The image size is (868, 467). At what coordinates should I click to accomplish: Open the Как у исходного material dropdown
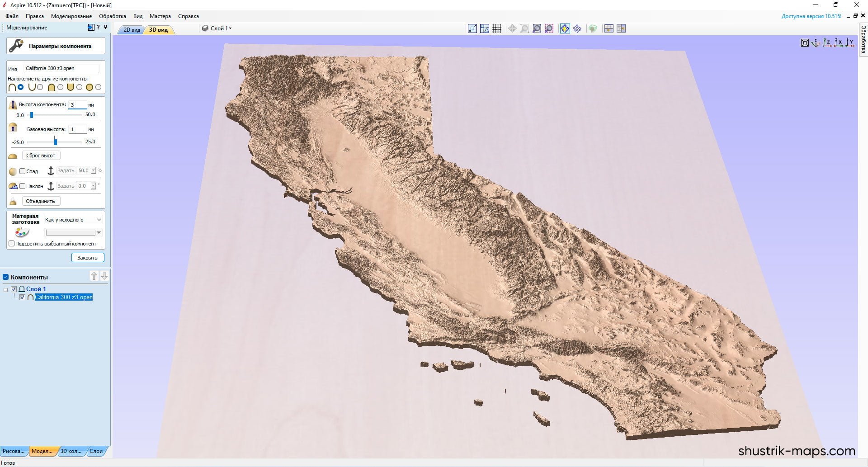(x=73, y=220)
